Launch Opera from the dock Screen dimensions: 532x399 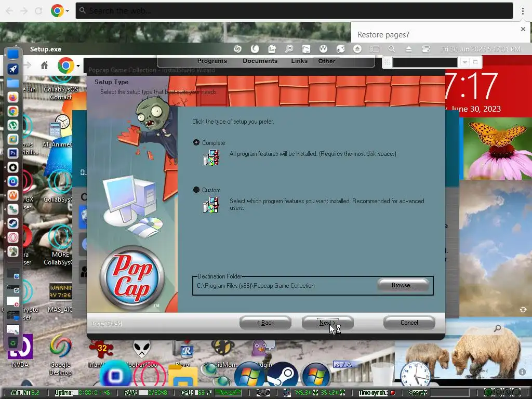click(x=13, y=237)
